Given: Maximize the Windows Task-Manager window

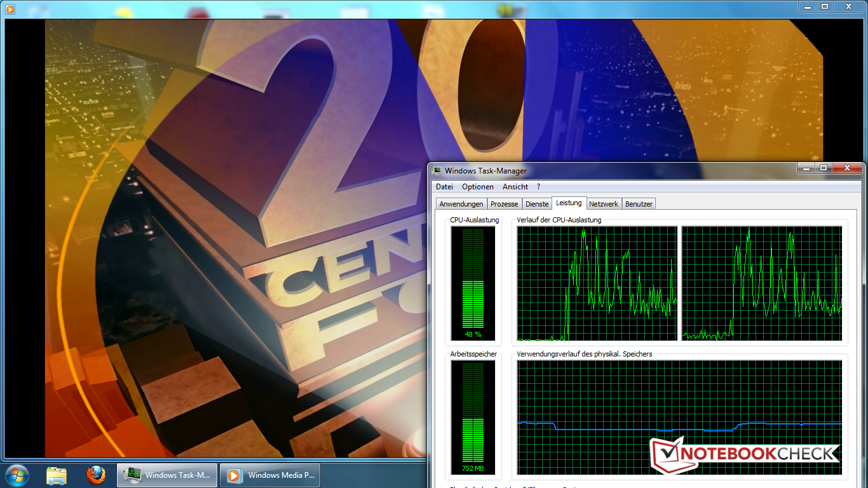Looking at the screenshot, I should (x=824, y=168).
